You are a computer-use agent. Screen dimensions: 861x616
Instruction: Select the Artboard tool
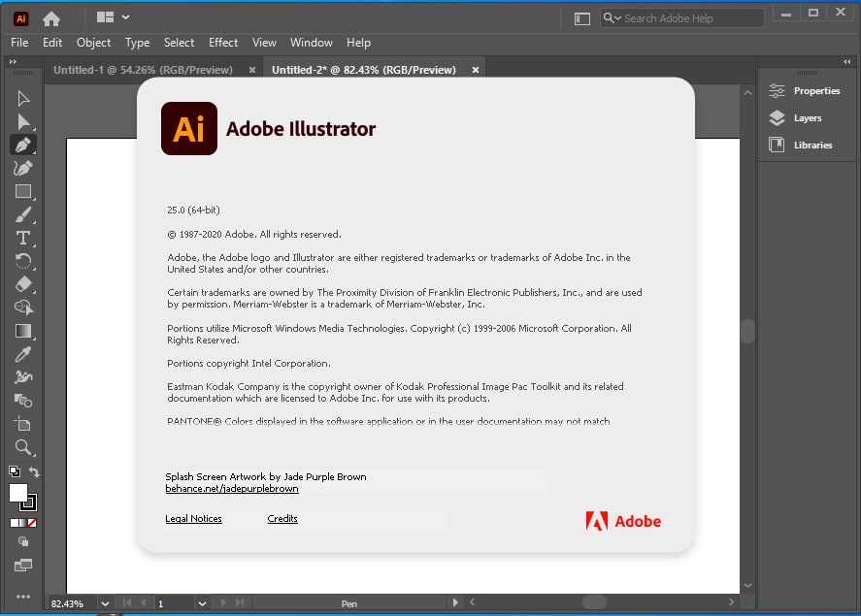[x=23, y=424]
